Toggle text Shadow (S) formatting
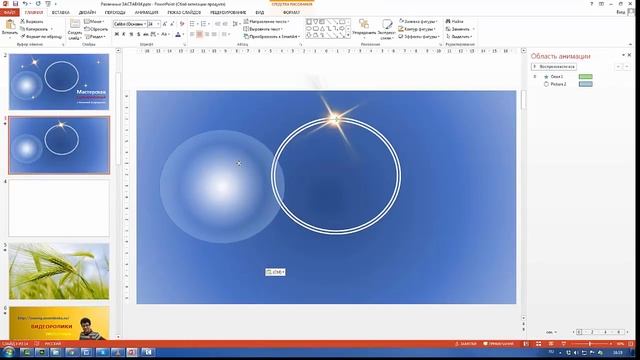The height and width of the screenshot is (360, 640). (138, 34)
